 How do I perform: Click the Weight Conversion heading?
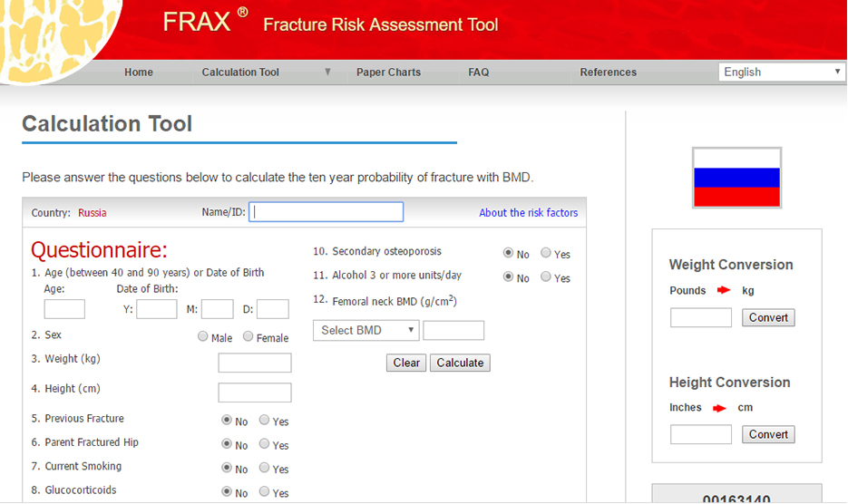[731, 265]
